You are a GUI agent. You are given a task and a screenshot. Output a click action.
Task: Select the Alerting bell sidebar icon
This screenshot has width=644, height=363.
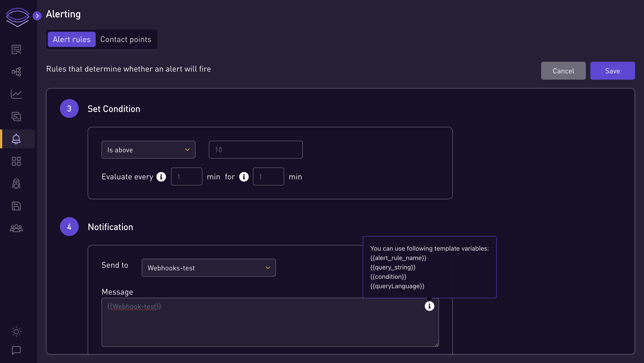16,139
